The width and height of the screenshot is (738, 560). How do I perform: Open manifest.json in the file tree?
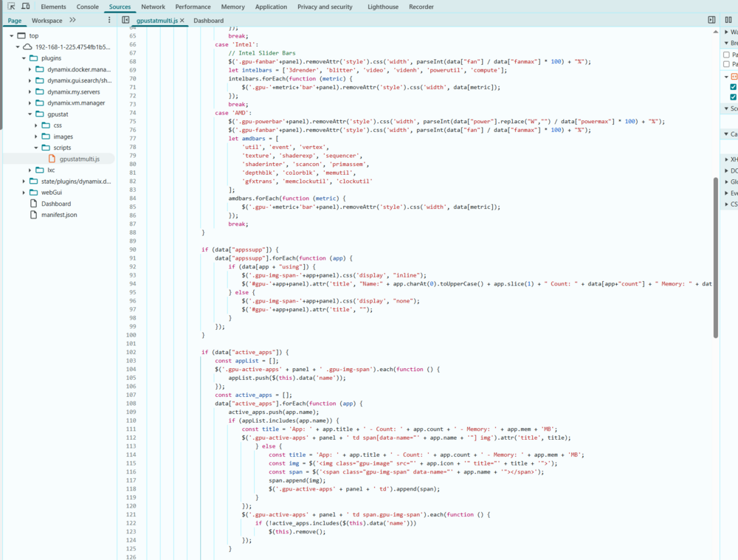point(59,215)
